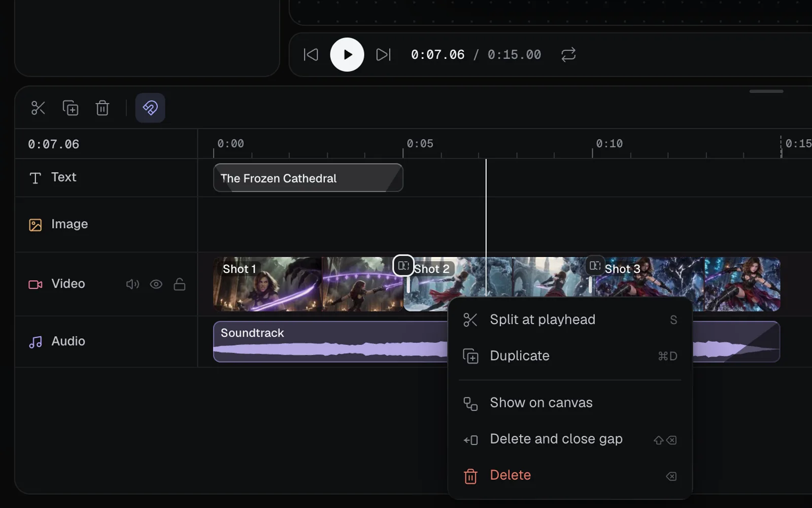Click the Image track label
The width and height of the screenshot is (812, 508).
[70, 224]
